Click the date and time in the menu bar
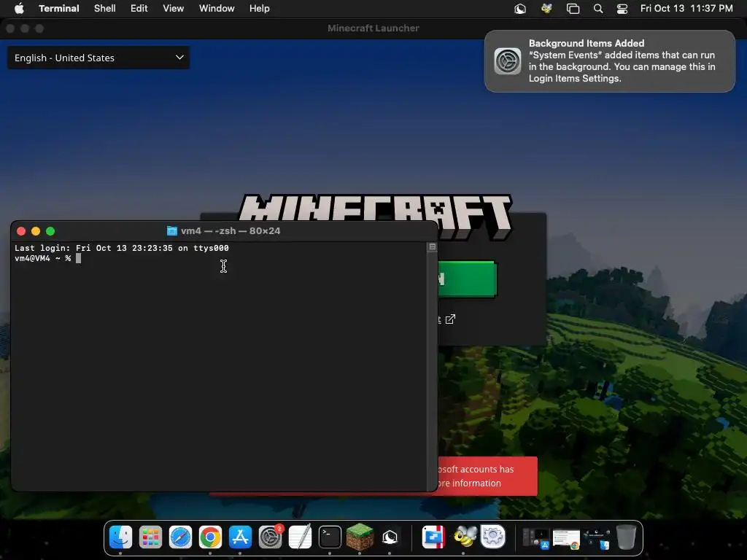This screenshot has width=747, height=560. [x=686, y=9]
